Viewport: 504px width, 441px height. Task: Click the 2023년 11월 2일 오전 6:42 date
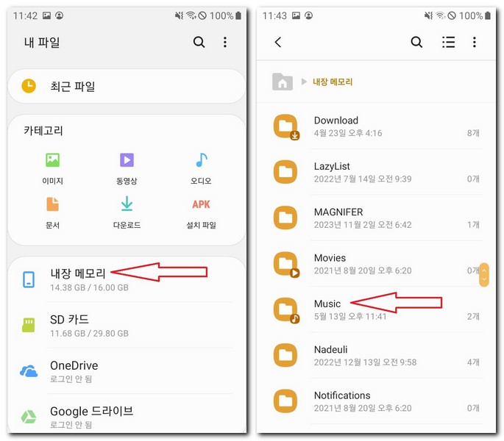tap(363, 224)
